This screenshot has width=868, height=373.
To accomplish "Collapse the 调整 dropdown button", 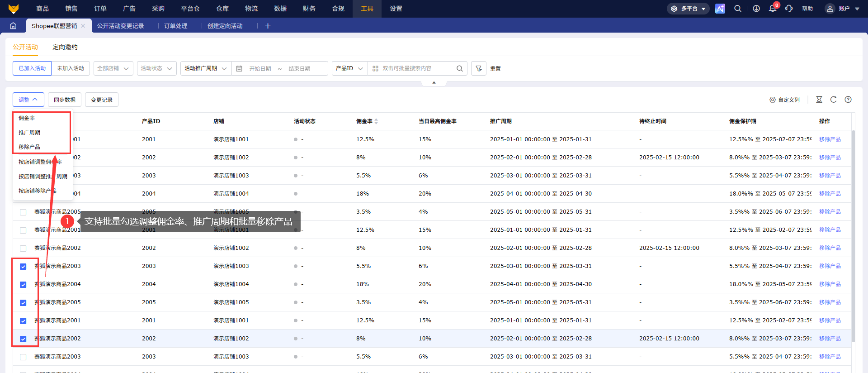I will point(28,100).
